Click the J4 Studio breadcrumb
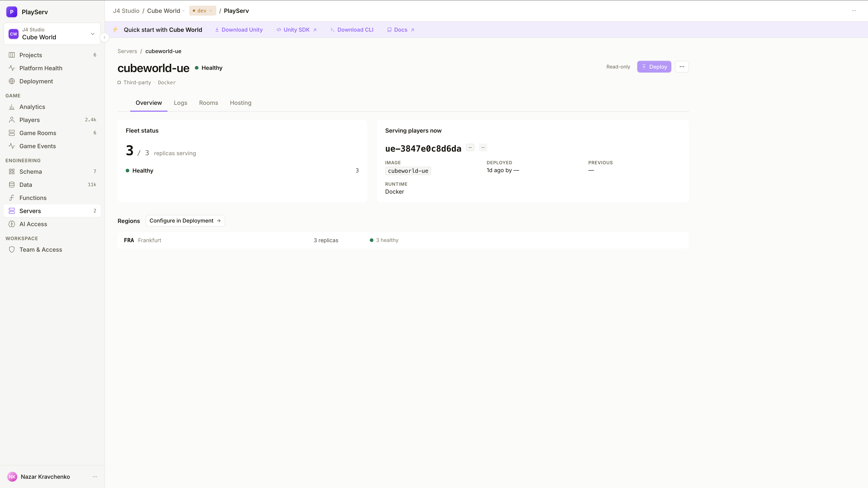The height and width of the screenshot is (488, 868). [126, 11]
